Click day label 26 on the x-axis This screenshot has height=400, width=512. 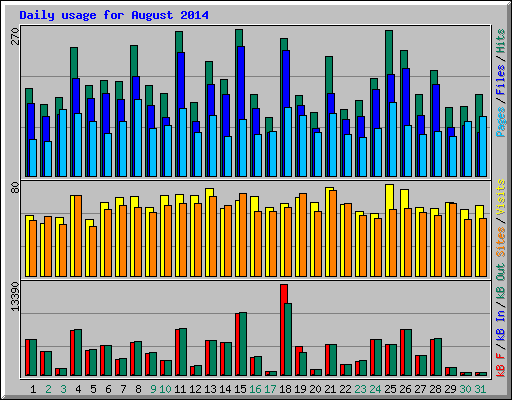click(405, 389)
